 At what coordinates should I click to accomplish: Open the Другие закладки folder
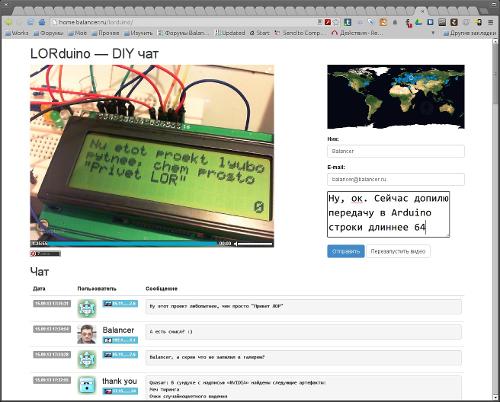pyautogui.click(x=470, y=33)
